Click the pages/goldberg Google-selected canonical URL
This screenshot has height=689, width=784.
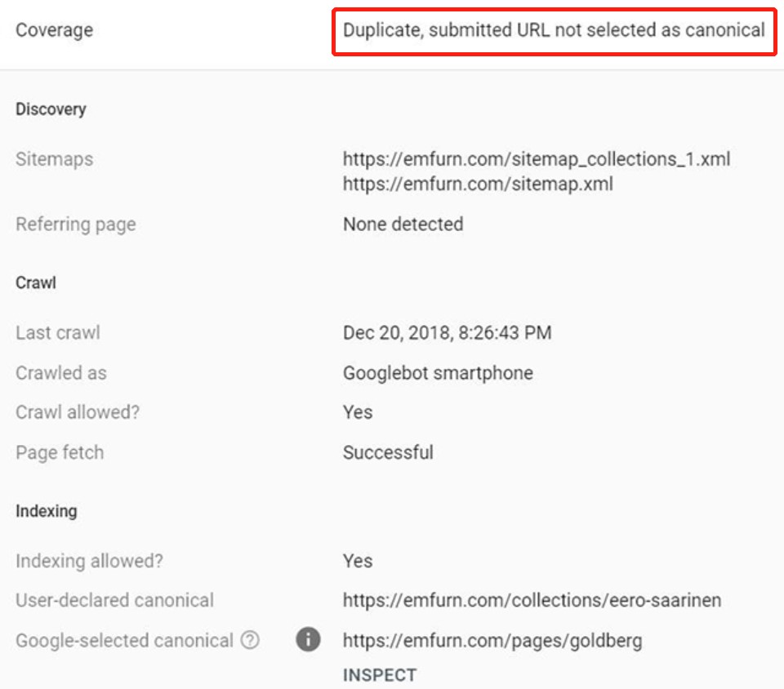pos(492,641)
